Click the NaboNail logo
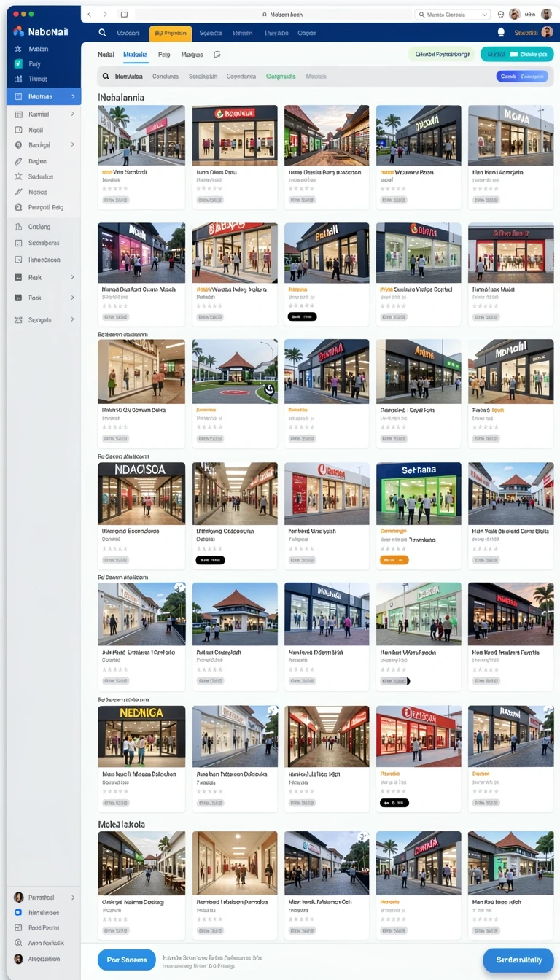 click(x=42, y=31)
